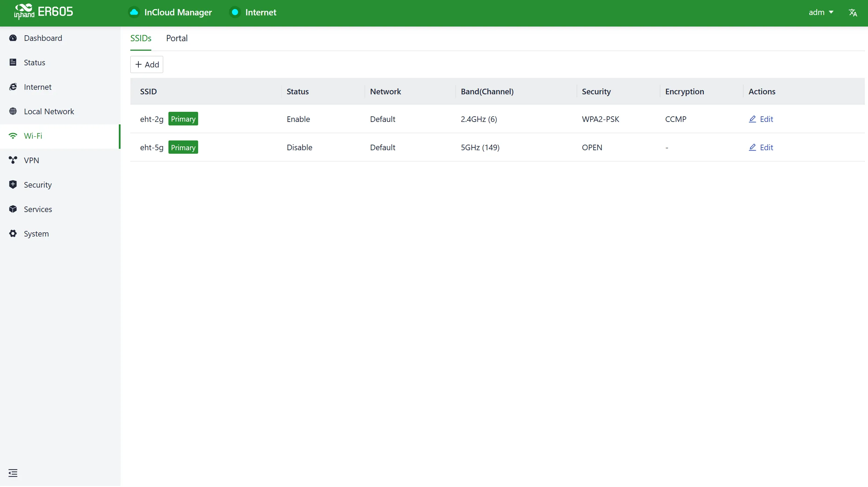Click the OPEN security value
The width and height of the screenshot is (868, 487).
592,147
